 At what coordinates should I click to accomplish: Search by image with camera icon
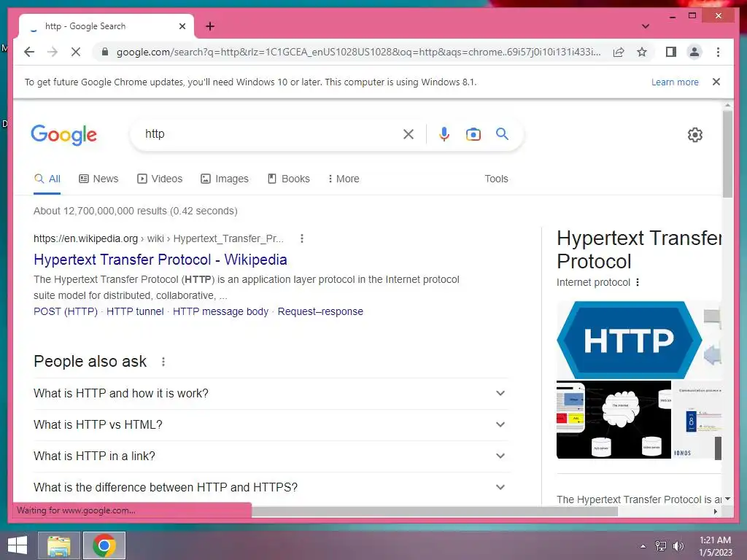click(x=473, y=134)
